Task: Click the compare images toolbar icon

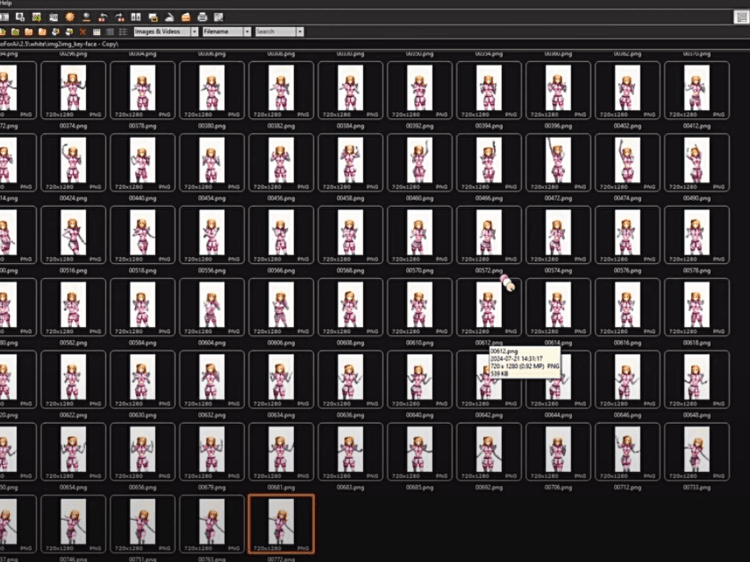Action: 136,17
